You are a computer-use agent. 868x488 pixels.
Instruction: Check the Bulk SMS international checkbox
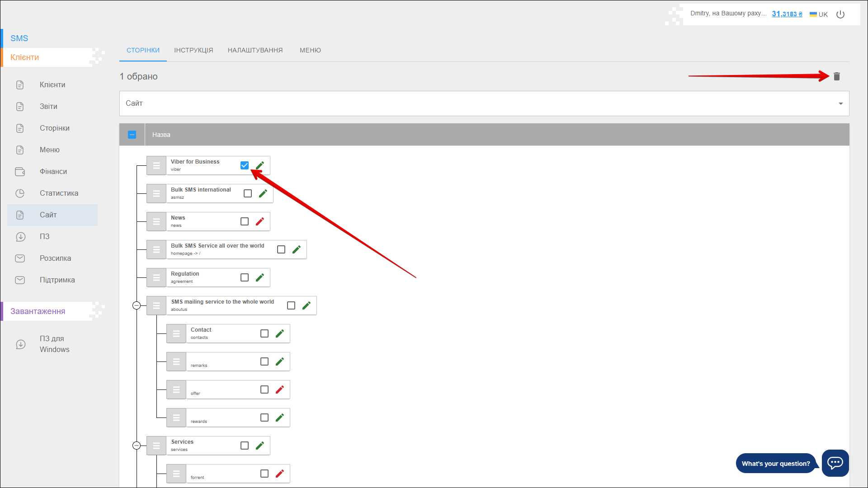(x=248, y=193)
